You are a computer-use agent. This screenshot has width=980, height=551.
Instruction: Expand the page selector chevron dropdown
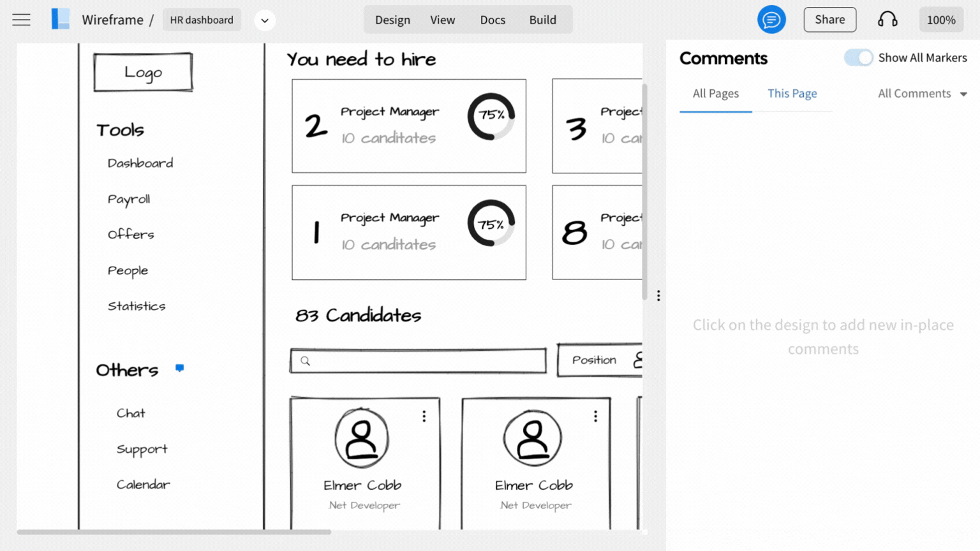pos(265,20)
